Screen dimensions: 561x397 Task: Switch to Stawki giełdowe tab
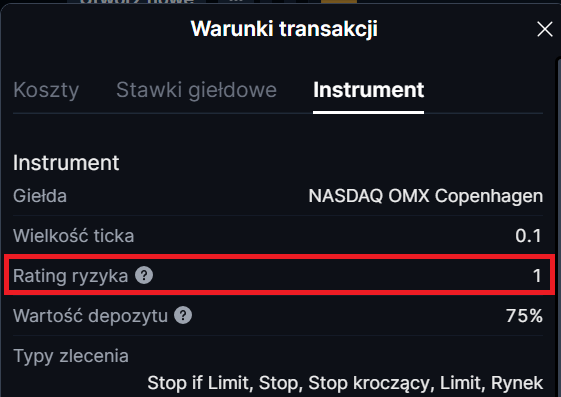pyautogui.click(x=196, y=90)
